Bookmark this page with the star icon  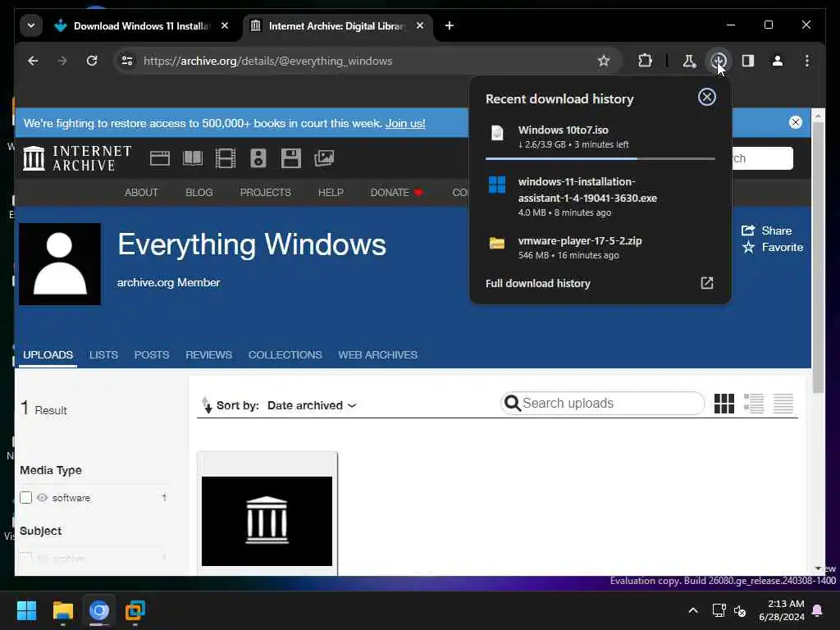(604, 61)
